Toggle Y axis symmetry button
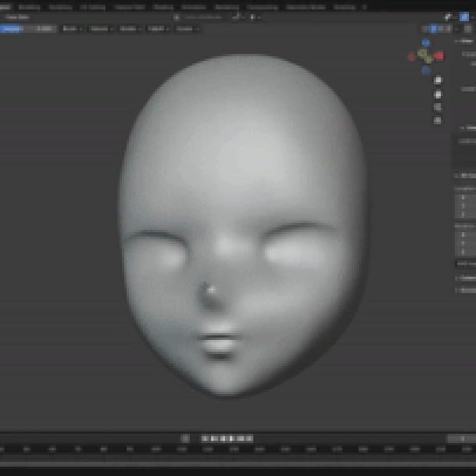 coord(441,29)
